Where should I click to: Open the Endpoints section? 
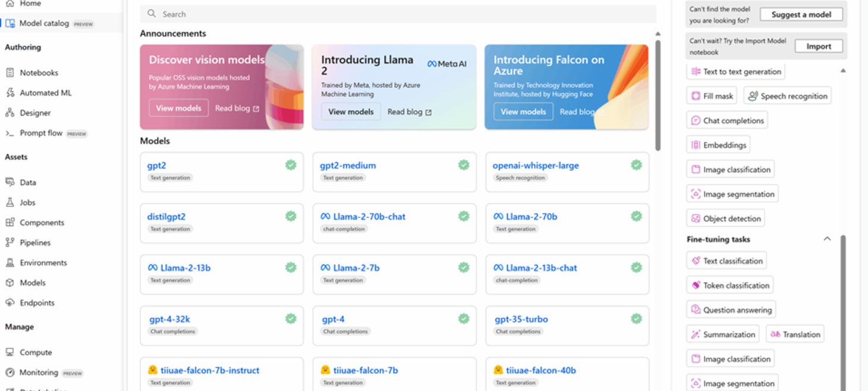(x=11, y=302)
